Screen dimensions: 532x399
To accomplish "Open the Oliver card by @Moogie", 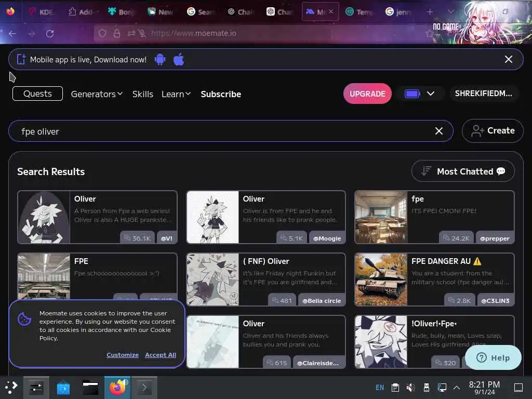I will tap(266, 217).
